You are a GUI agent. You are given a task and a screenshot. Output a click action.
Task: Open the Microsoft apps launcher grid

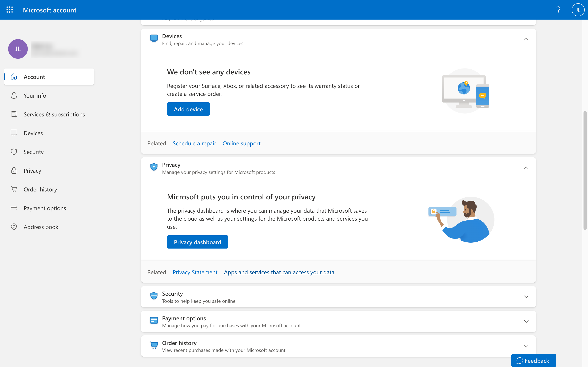tap(9, 10)
